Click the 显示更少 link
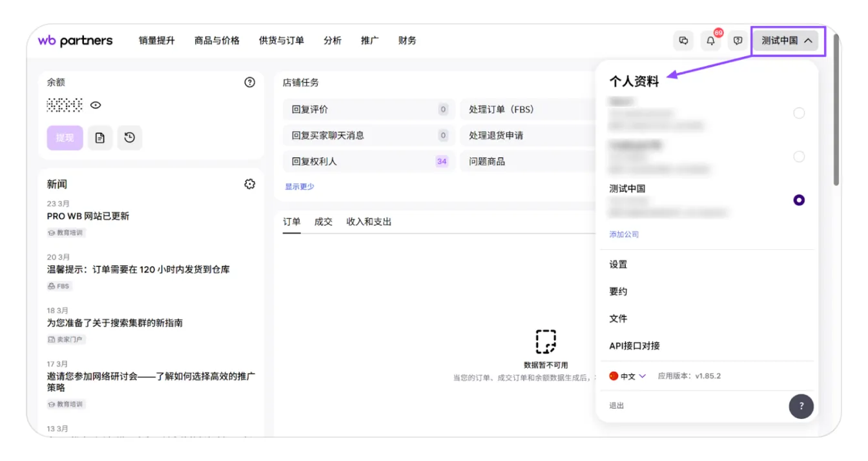868x461 pixels. tap(300, 187)
